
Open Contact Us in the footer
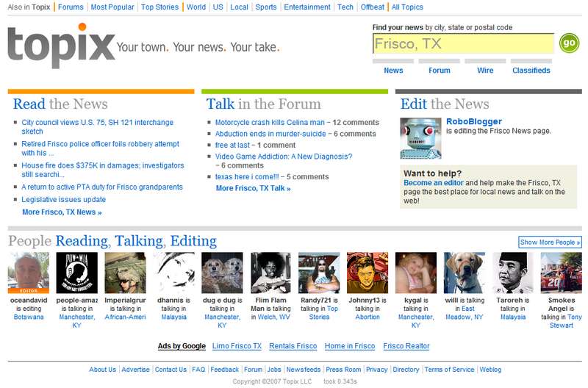pos(171,369)
